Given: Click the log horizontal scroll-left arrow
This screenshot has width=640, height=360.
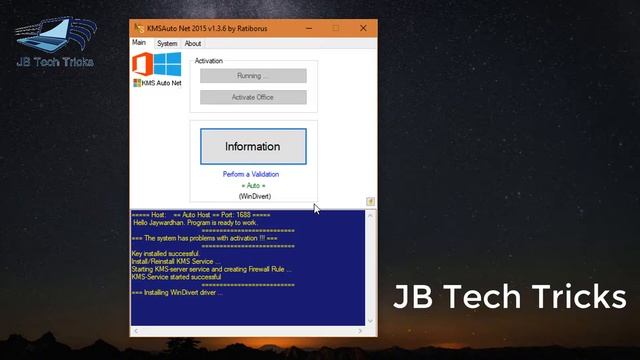Looking at the screenshot, I should [x=136, y=331].
